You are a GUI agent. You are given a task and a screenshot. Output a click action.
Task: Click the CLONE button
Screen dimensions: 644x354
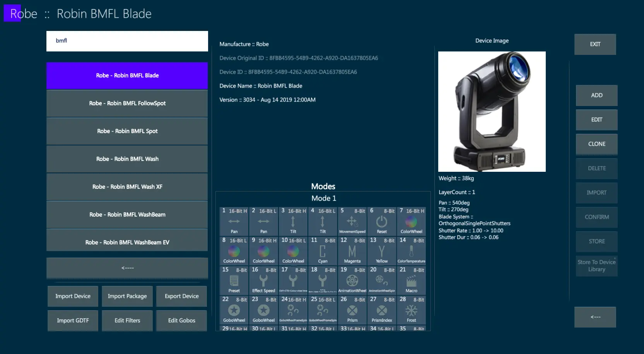click(x=597, y=144)
